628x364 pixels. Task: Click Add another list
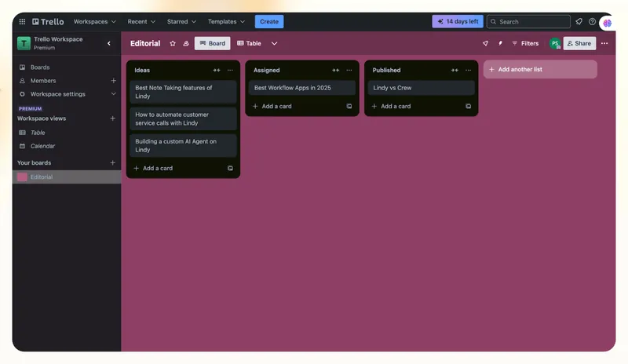(540, 69)
